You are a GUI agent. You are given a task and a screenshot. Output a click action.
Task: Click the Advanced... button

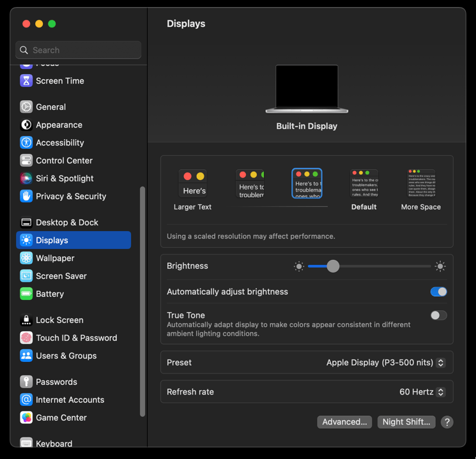click(344, 422)
